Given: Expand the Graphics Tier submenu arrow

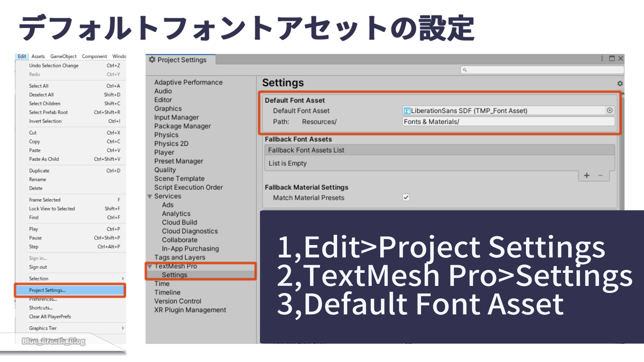Looking at the screenshot, I should point(123,328).
